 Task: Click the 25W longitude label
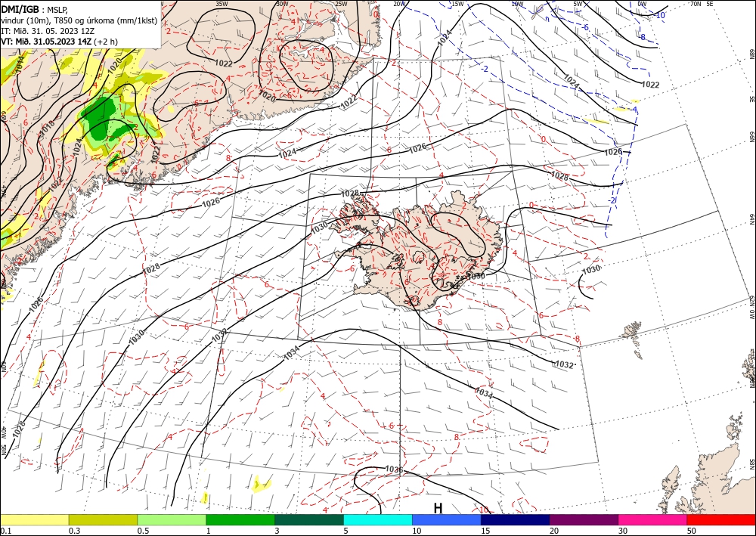(341, 4)
